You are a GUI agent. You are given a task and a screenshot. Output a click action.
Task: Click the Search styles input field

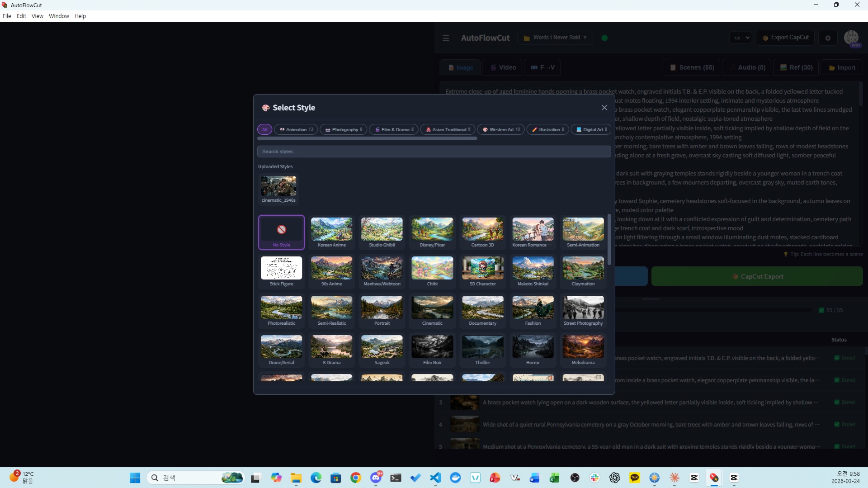point(434,152)
